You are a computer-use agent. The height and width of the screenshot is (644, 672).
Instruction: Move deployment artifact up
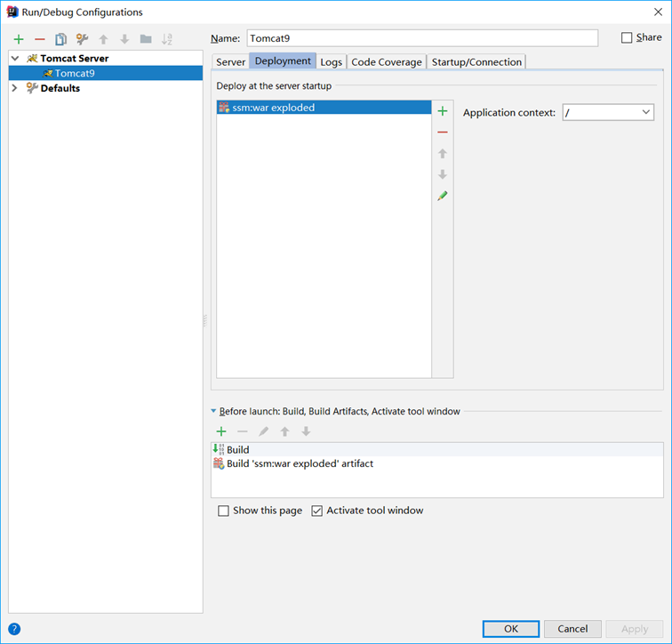[x=443, y=154]
